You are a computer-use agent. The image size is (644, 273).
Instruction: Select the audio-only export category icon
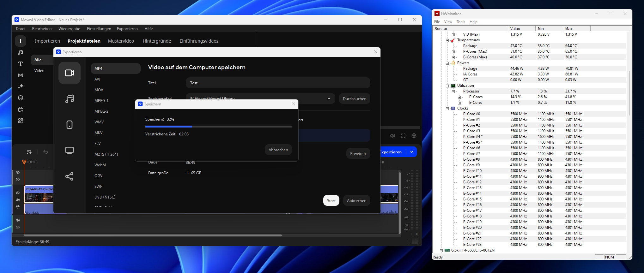(x=70, y=99)
